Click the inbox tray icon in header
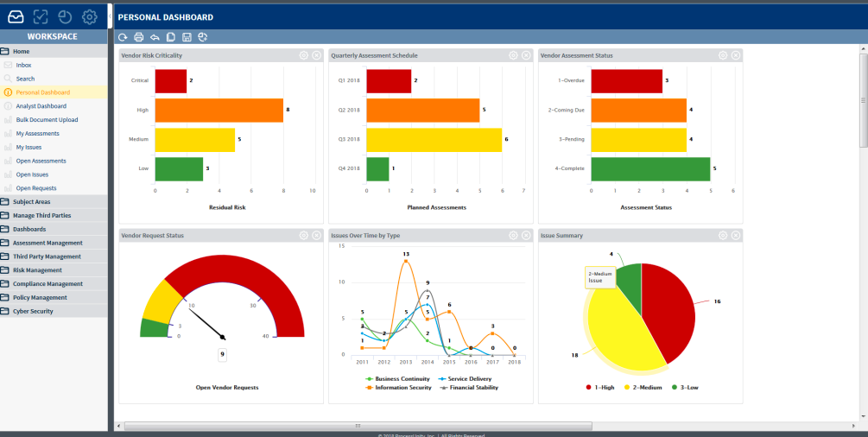868x437 pixels. 16,16
